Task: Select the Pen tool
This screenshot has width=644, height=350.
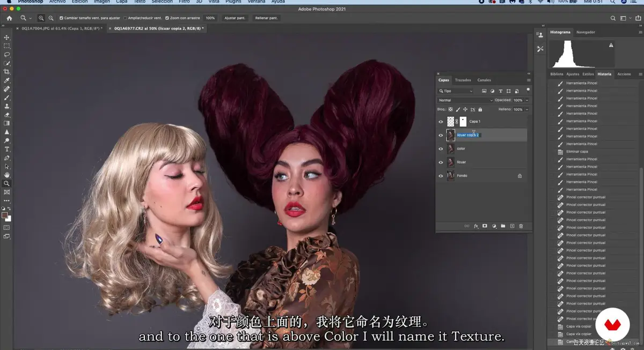Action: (7, 158)
